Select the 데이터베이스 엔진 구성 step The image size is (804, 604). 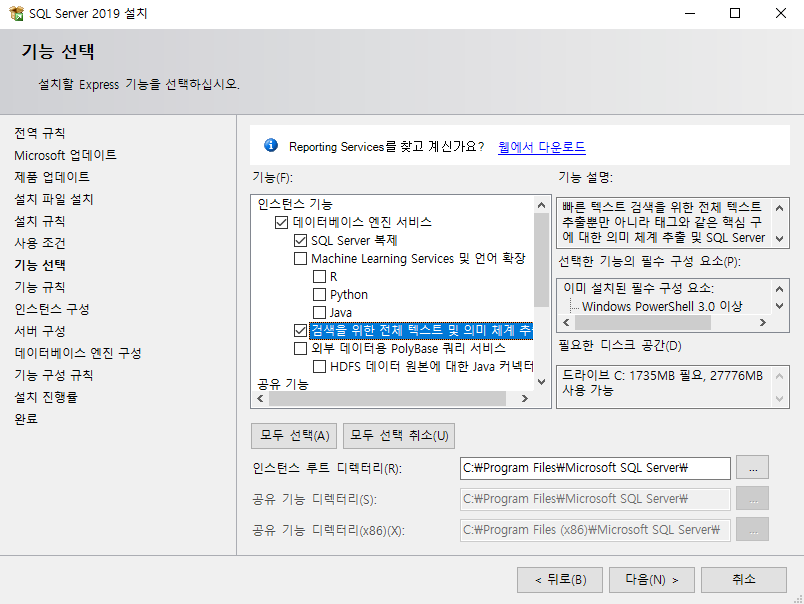77,353
